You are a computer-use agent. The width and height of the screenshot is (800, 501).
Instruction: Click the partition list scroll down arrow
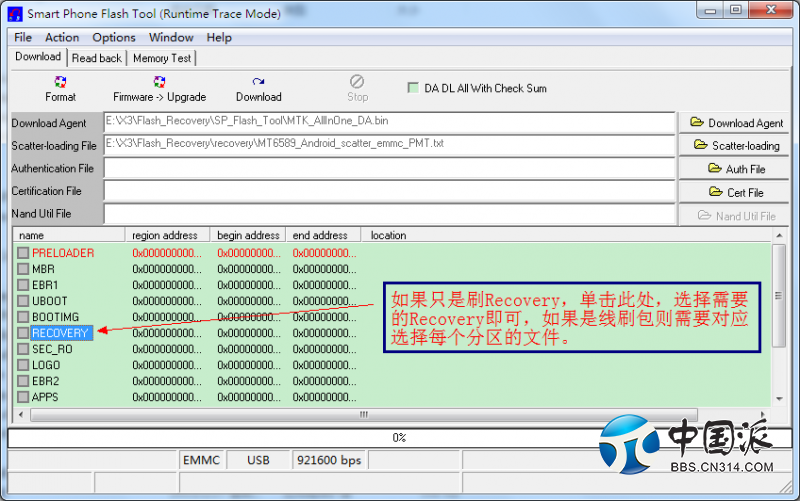[x=779, y=399]
